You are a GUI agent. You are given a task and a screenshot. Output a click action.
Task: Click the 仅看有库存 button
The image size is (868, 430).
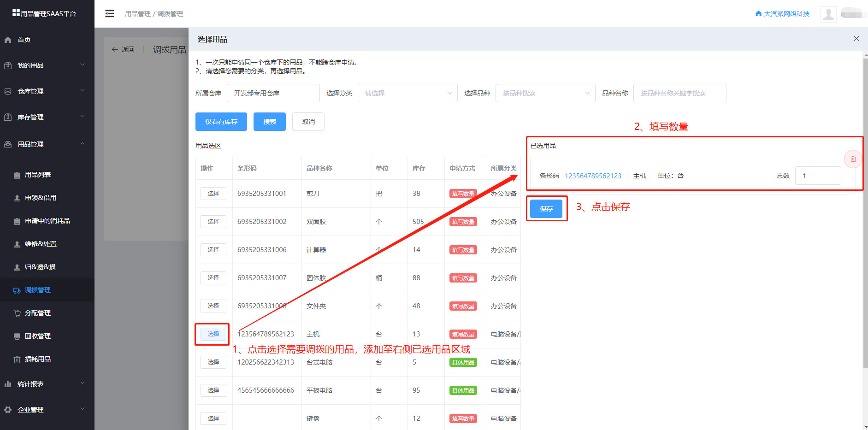click(x=221, y=122)
